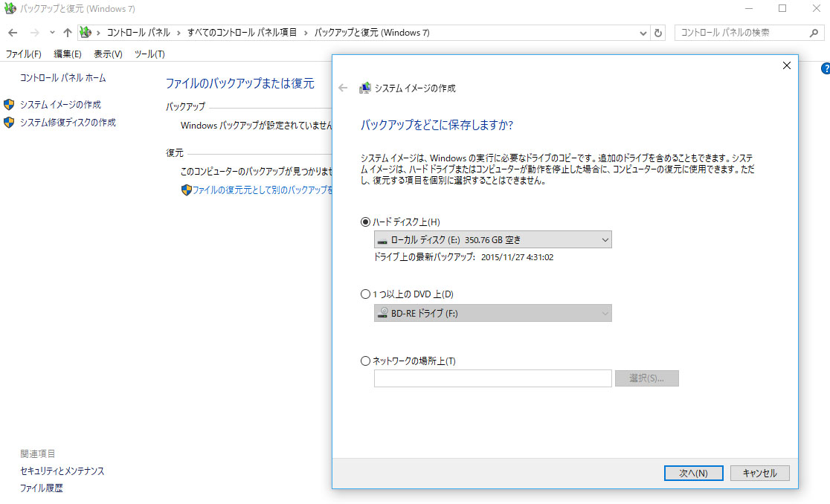
Task: Click the ファイルのバックアップまたは復元 heading
Action: pyautogui.click(x=239, y=83)
